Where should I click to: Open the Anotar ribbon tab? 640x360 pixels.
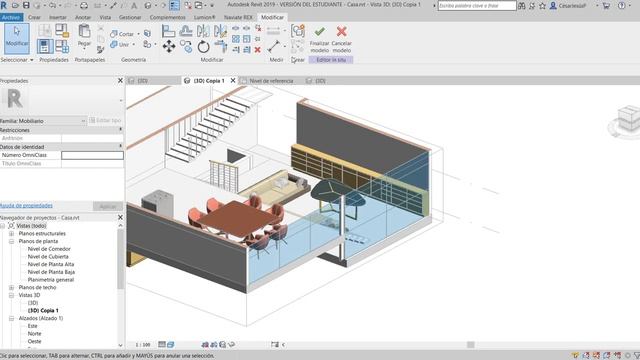coord(83,18)
